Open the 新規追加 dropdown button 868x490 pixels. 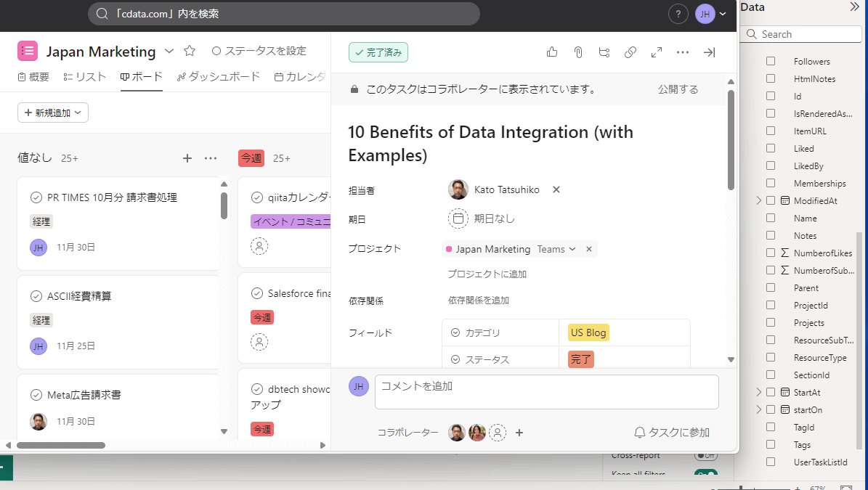(53, 113)
